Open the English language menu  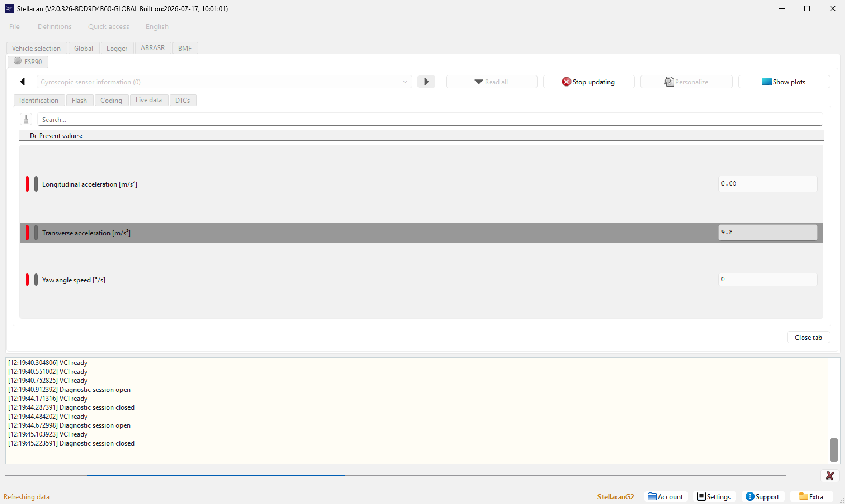coord(157,27)
